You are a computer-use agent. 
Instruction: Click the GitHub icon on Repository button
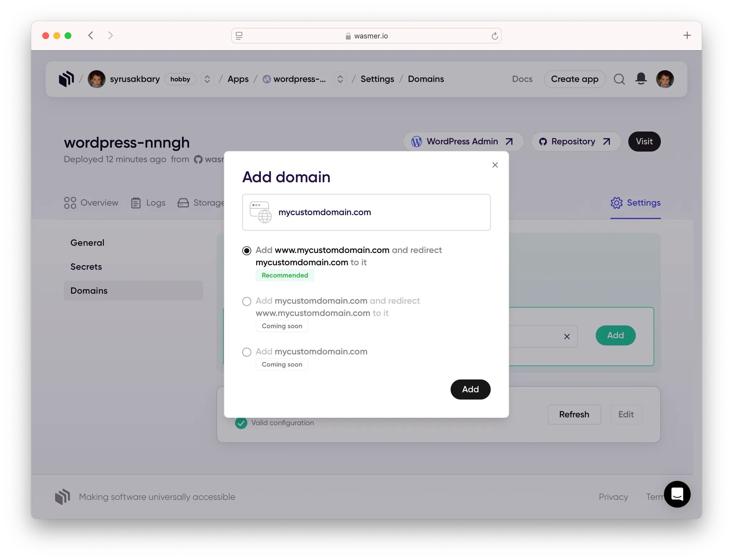543,141
